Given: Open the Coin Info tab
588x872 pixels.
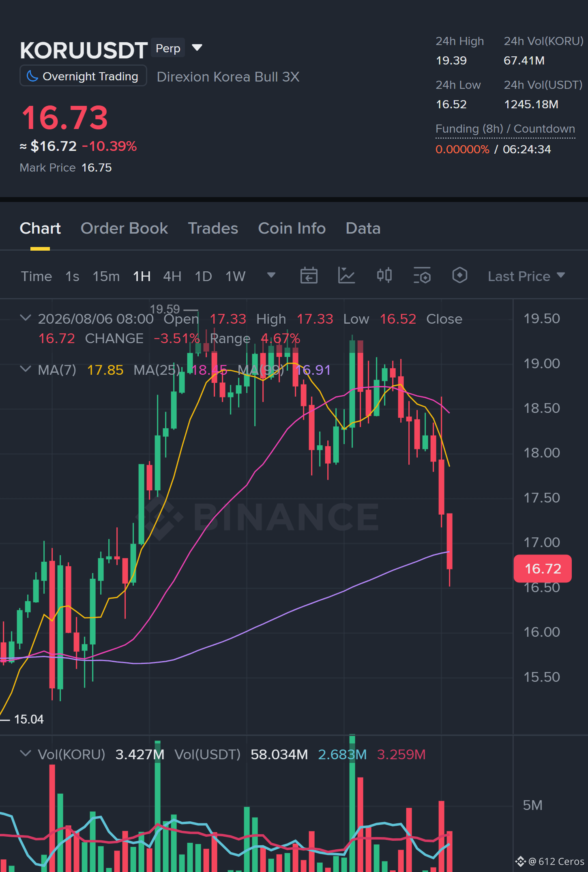Looking at the screenshot, I should 292,228.
